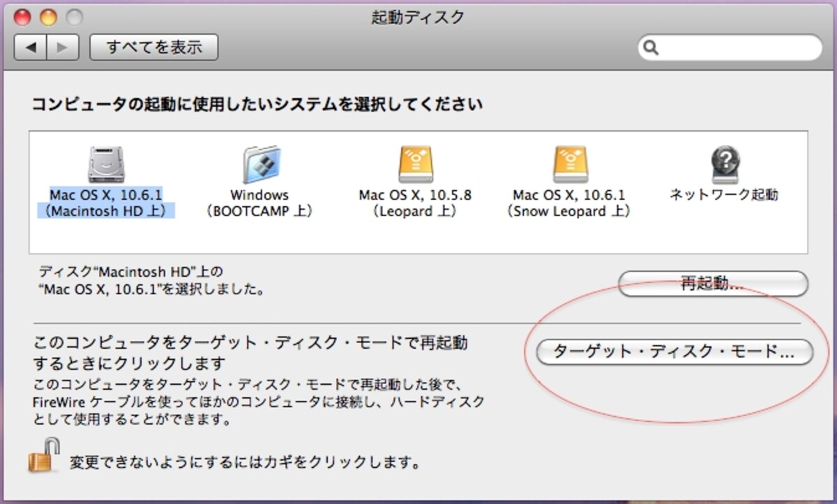Select the Windows BOOTCAMP disk icon
837x504 pixels.
(261, 165)
